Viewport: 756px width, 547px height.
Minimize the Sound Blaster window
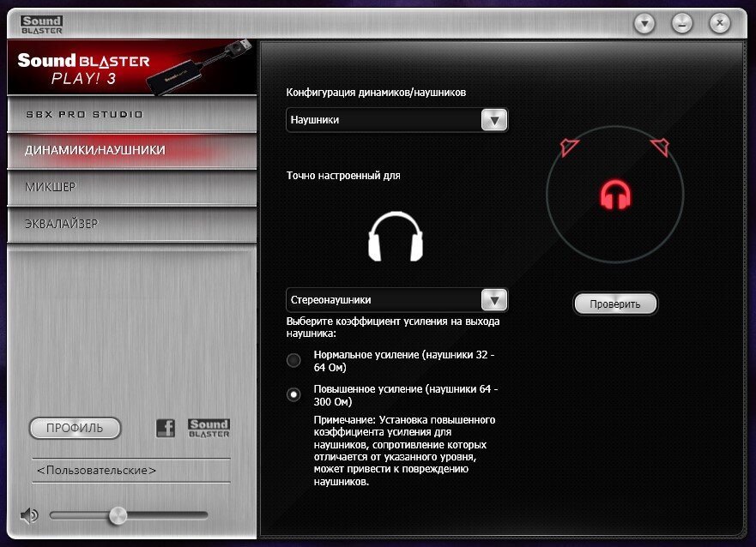click(682, 22)
